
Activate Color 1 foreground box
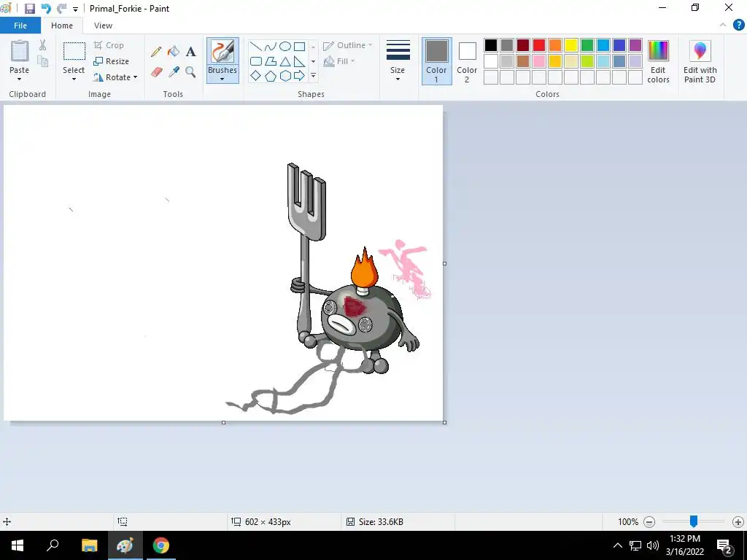pos(436,61)
